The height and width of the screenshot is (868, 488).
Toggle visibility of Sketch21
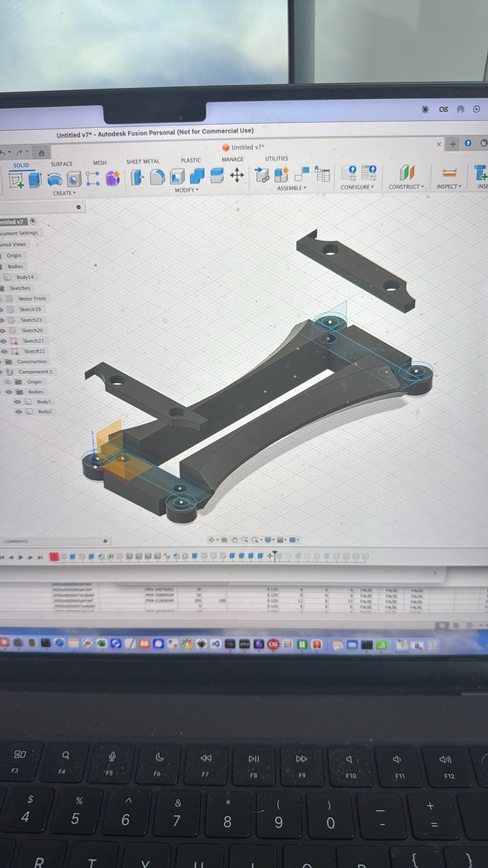click(4, 341)
